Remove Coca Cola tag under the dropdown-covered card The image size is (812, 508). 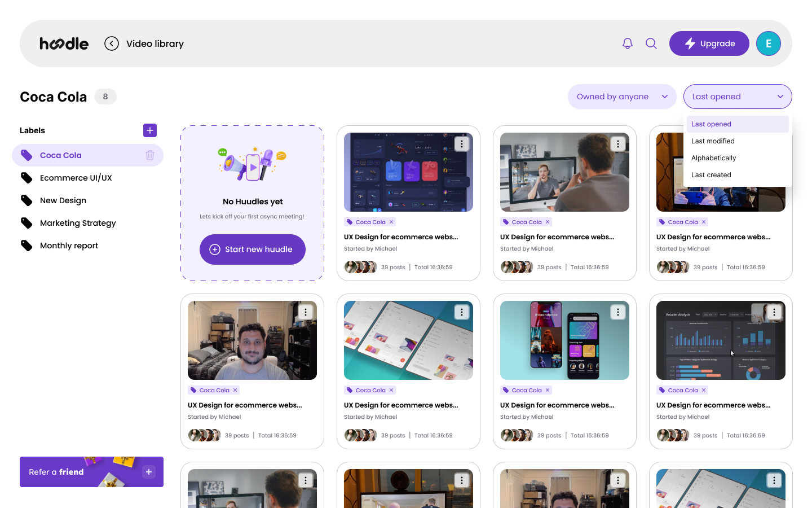point(704,222)
